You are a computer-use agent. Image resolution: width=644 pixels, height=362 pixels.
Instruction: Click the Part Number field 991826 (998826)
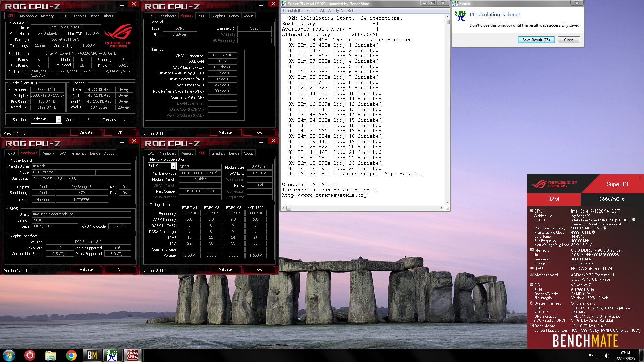pos(200,191)
